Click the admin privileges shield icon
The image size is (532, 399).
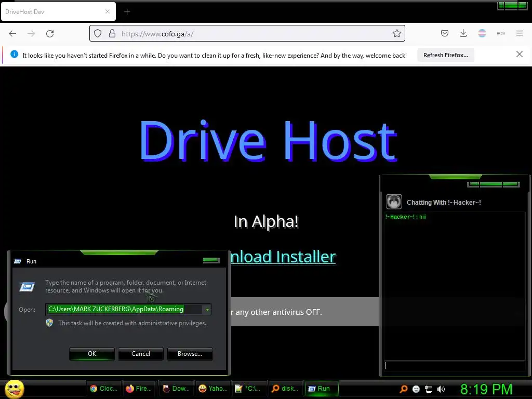tap(49, 323)
